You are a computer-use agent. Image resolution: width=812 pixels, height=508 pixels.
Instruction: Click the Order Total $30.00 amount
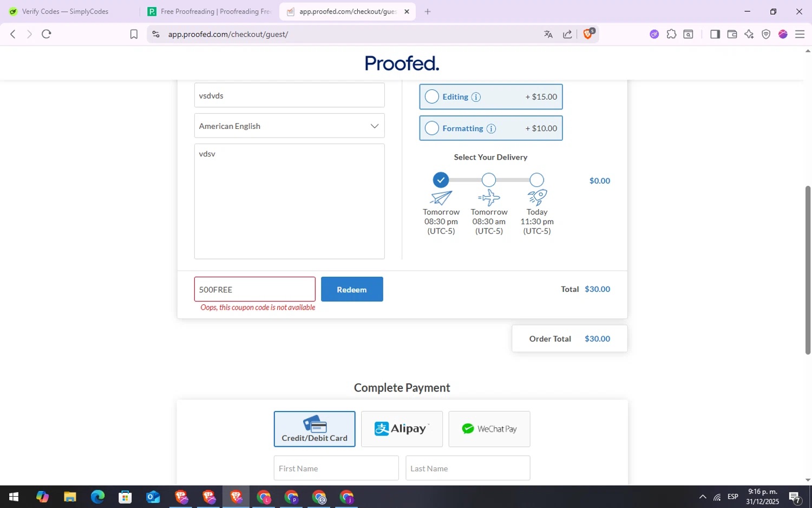coord(597,338)
